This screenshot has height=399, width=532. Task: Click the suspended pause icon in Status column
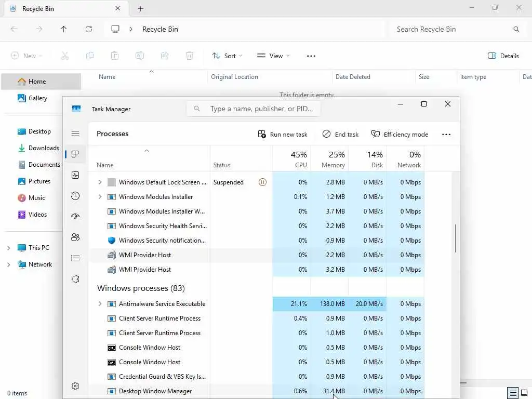pyautogui.click(x=262, y=182)
